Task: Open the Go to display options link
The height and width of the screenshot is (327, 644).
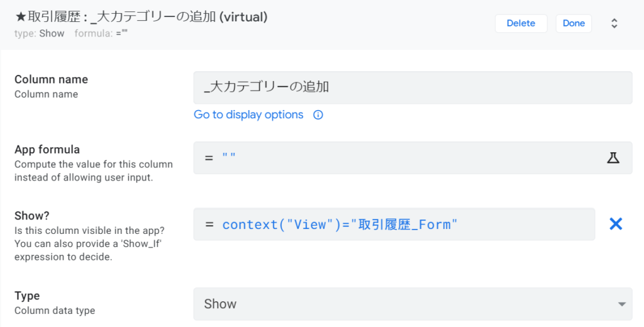Action: point(248,114)
